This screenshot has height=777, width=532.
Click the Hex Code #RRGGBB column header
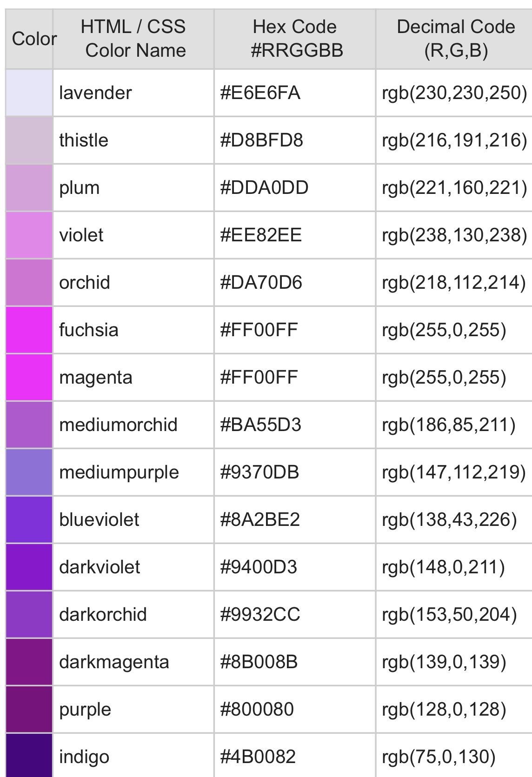pyautogui.click(x=295, y=39)
